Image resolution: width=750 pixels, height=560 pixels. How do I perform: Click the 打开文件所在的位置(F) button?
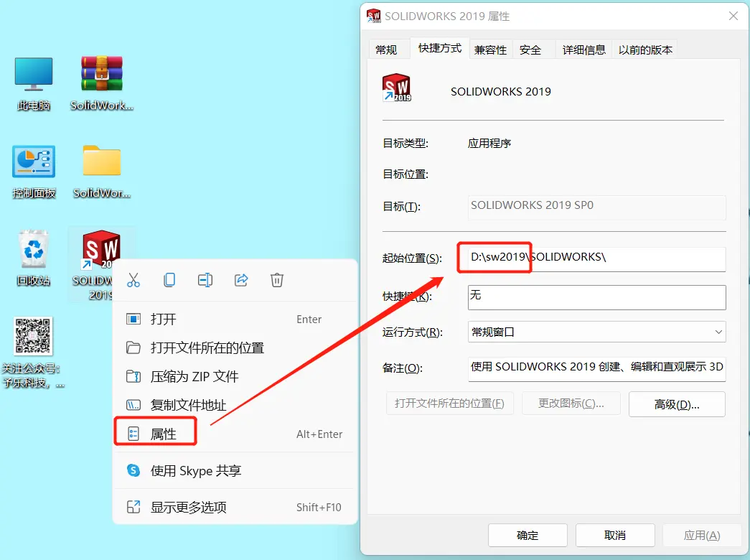(x=449, y=403)
